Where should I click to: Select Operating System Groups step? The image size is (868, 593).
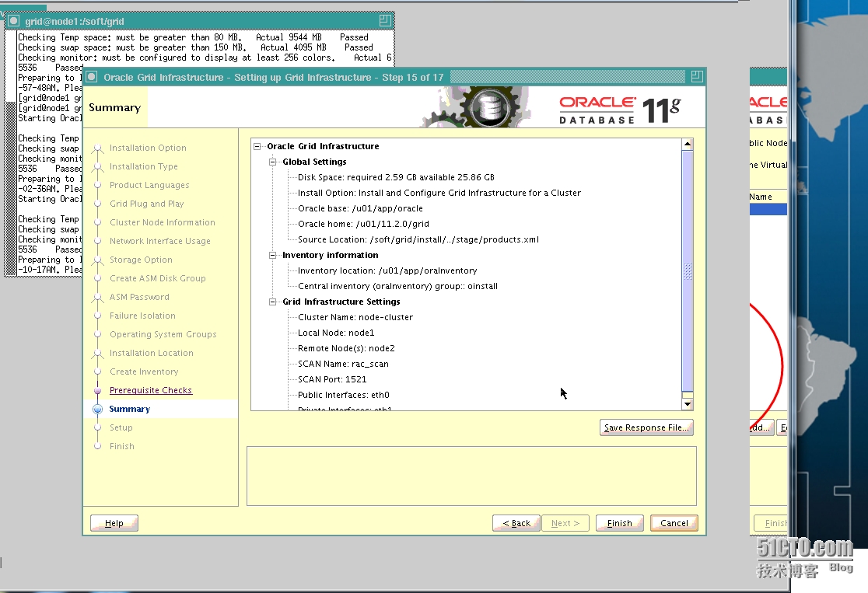[163, 334]
